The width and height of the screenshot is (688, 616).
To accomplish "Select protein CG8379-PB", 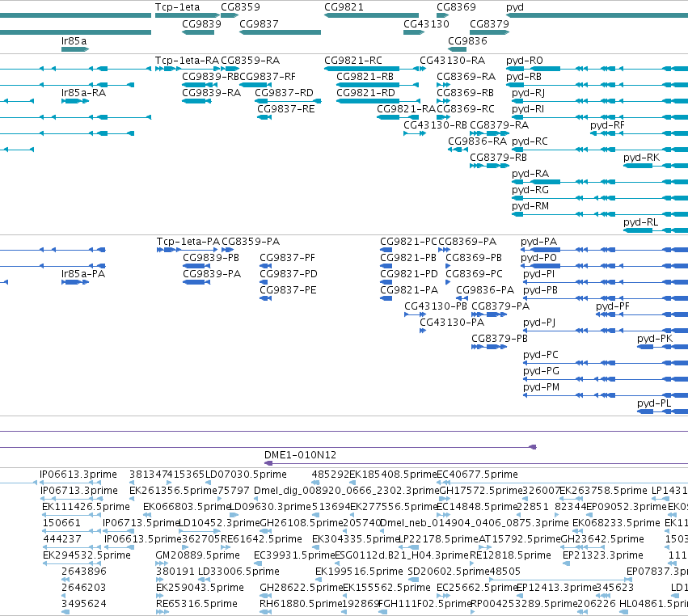I will tap(500, 339).
